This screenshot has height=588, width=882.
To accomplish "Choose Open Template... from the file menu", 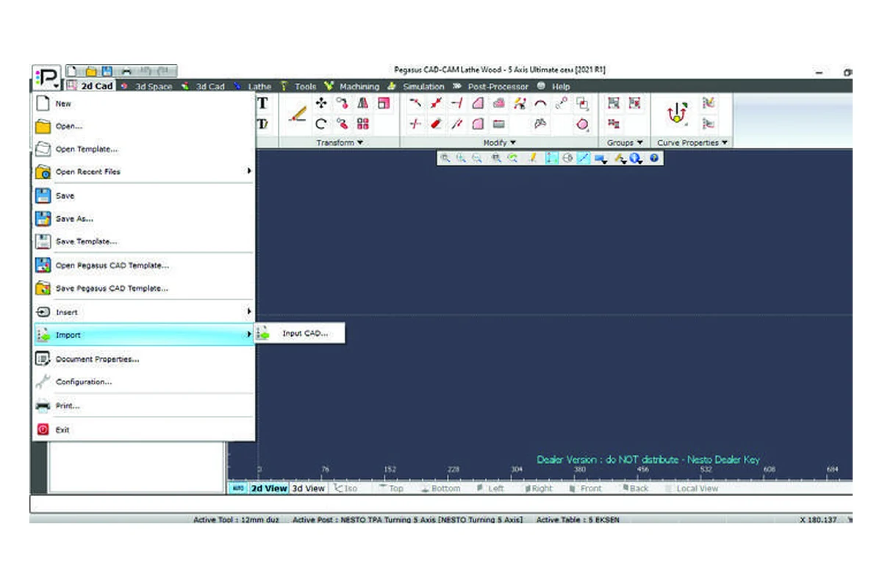I will [x=143, y=149].
